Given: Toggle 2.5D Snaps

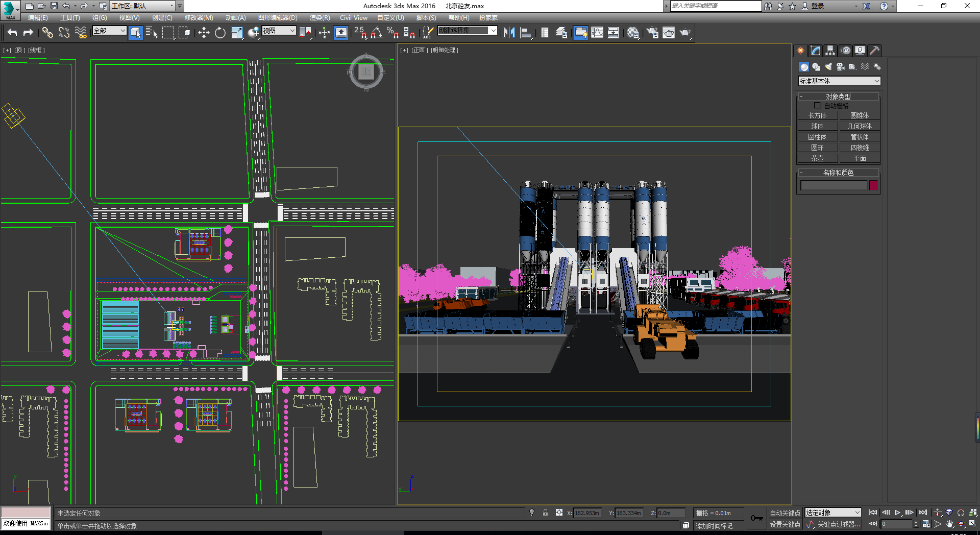Looking at the screenshot, I should pyautogui.click(x=360, y=33).
